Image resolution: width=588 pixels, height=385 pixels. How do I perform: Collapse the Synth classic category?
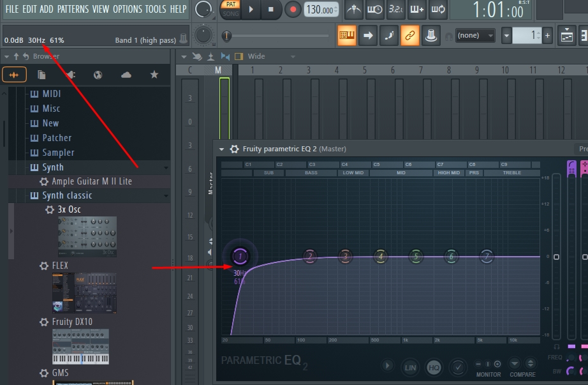coord(166,196)
